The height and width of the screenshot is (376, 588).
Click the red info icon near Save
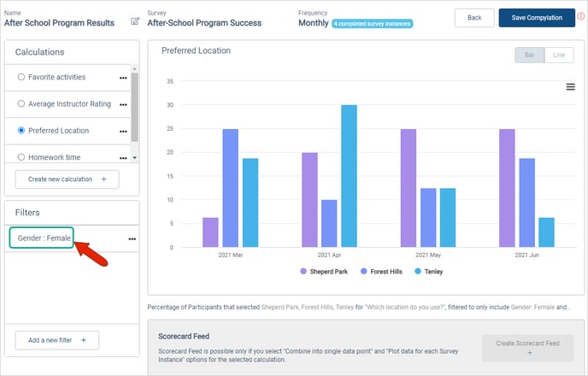pos(582,16)
